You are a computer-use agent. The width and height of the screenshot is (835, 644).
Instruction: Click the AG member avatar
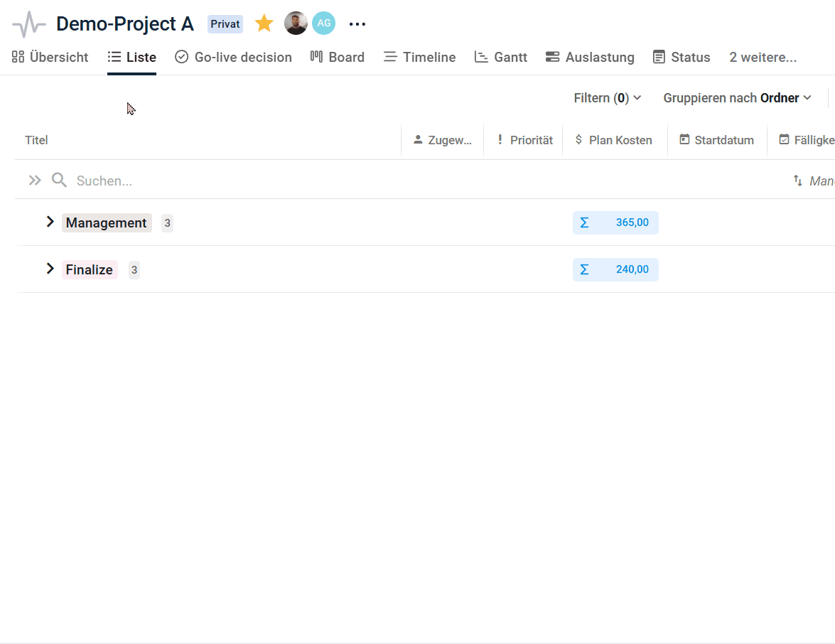[324, 23]
